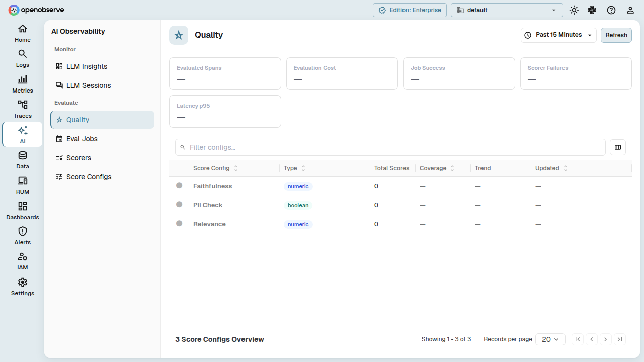Click the Slack community icon
Image resolution: width=644 pixels, height=362 pixels.
pyautogui.click(x=592, y=10)
